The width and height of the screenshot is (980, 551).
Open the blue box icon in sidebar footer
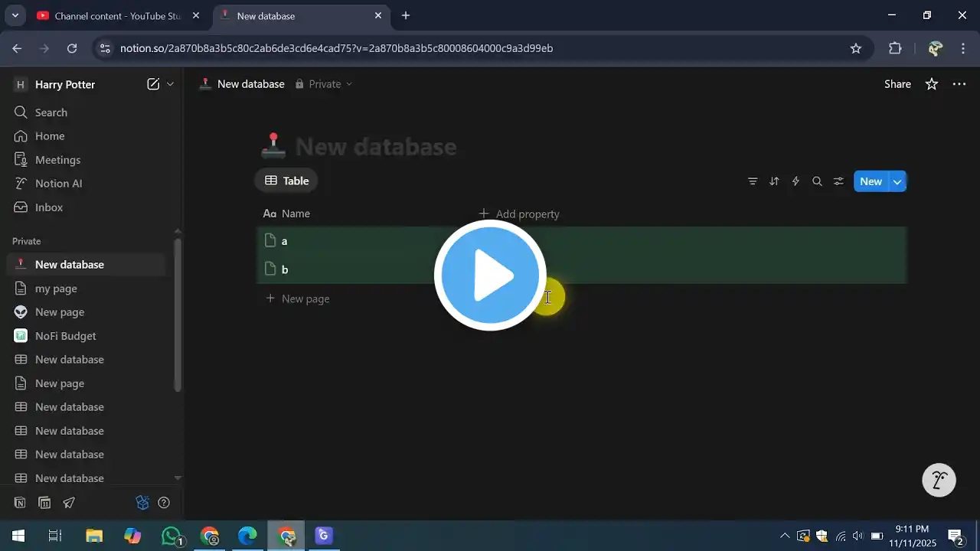[x=142, y=503]
